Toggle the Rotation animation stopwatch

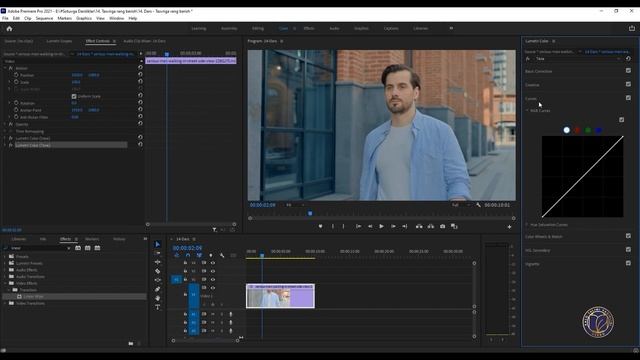(16, 103)
